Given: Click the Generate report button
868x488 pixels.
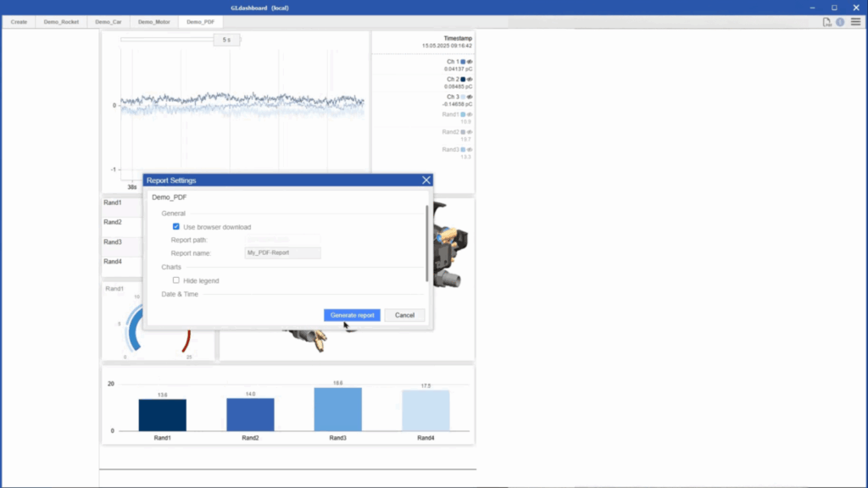Looking at the screenshot, I should point(352,315).
